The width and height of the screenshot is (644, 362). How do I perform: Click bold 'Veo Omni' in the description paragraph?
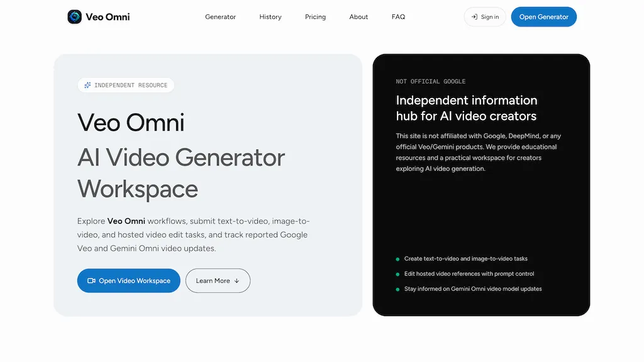coord(126,221)
